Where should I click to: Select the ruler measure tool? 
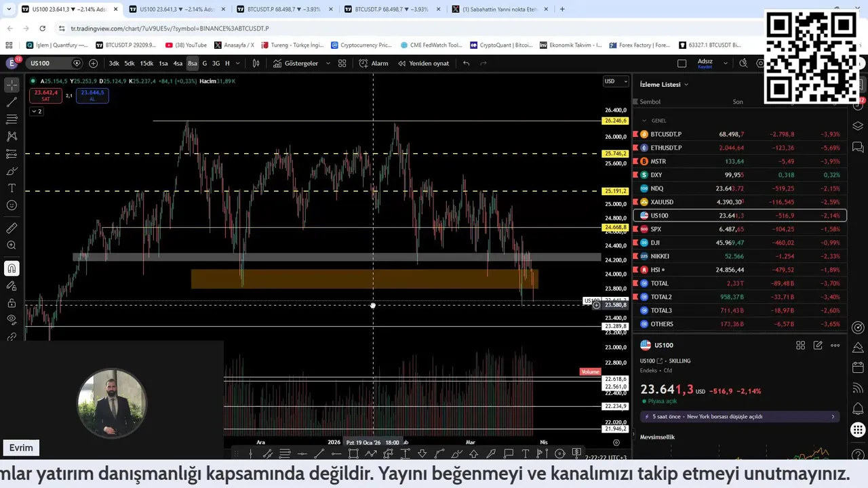[12, 228]
